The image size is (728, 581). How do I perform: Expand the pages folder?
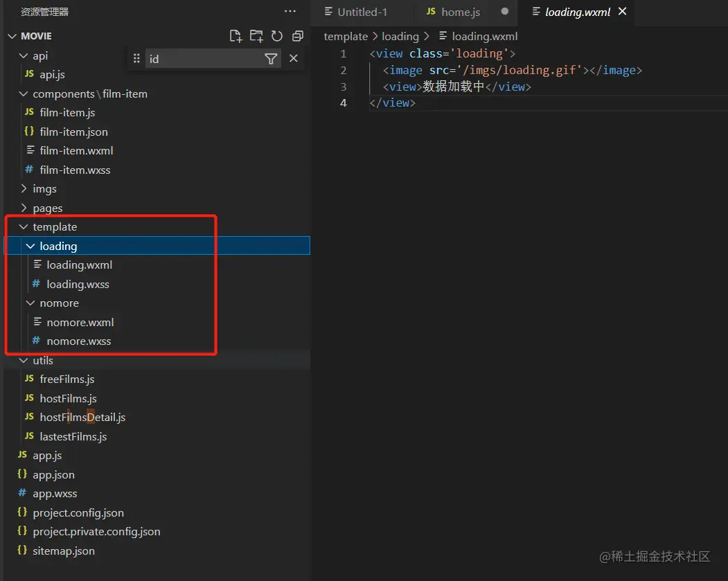[24, 208]
